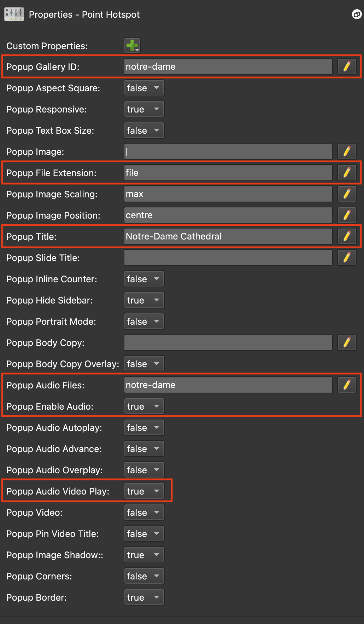Add a custom property with green plus
This screenshot has height=624, width=364.
pos(133,46)
